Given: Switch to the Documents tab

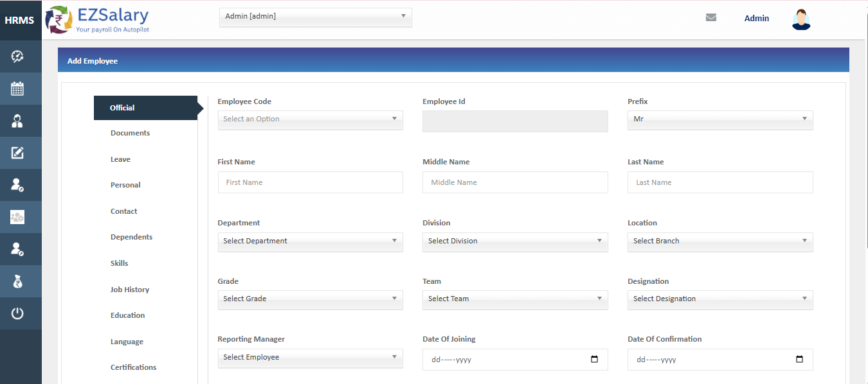Looking at the screenshot, I should (x=130, y=133).
